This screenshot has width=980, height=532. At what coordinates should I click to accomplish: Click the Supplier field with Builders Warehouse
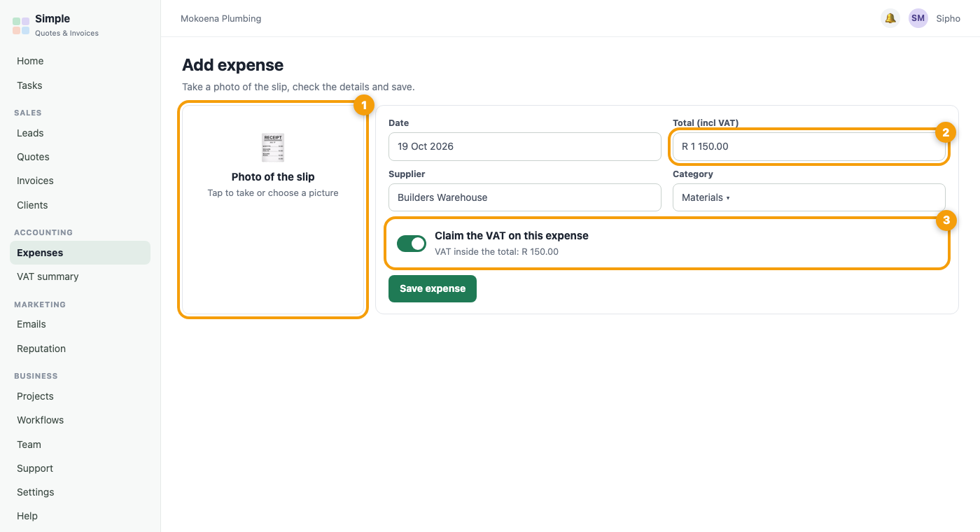coord(525,197)
